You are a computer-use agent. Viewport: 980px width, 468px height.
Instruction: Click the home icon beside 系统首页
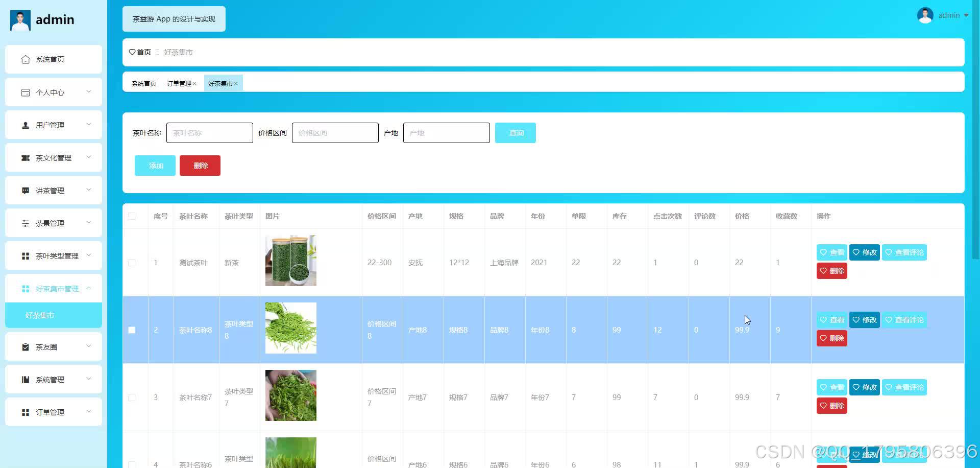(26, 60)
